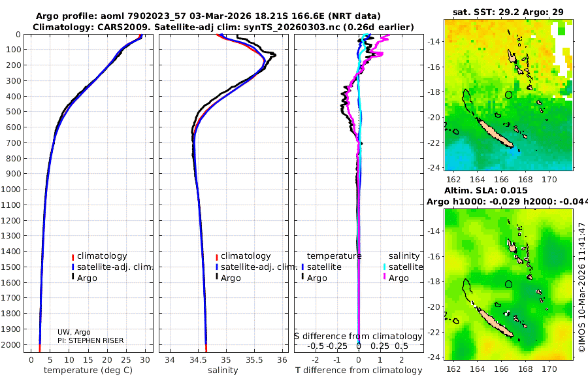Click 'climatology' legend text in temperature panel
588x379 pixels.
pyautogui.click(x=102, y=256)
